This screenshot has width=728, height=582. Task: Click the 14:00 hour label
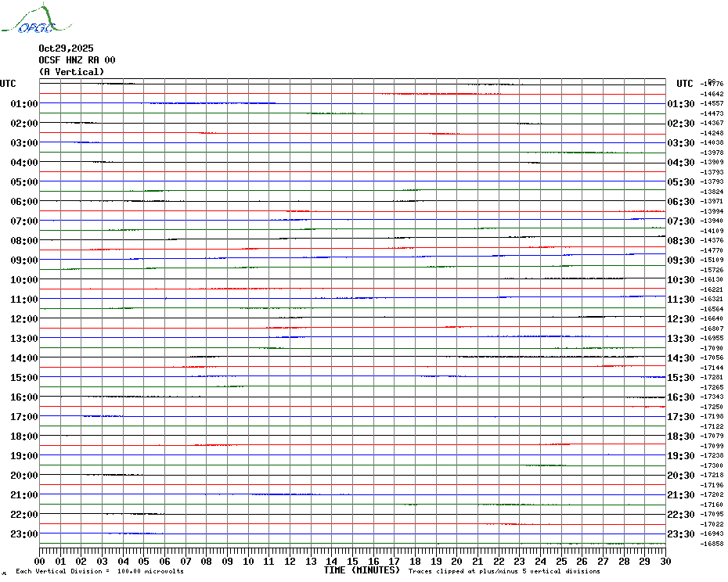coord(24,357)
